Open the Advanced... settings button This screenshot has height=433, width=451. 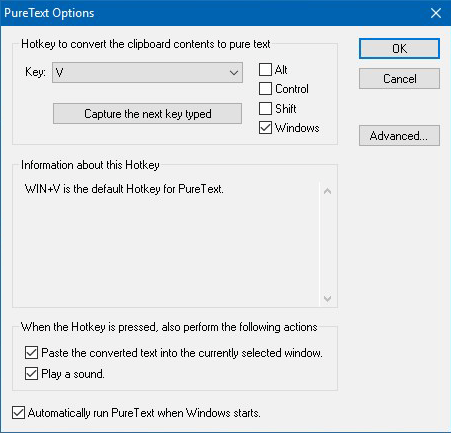tap(399, 136)
